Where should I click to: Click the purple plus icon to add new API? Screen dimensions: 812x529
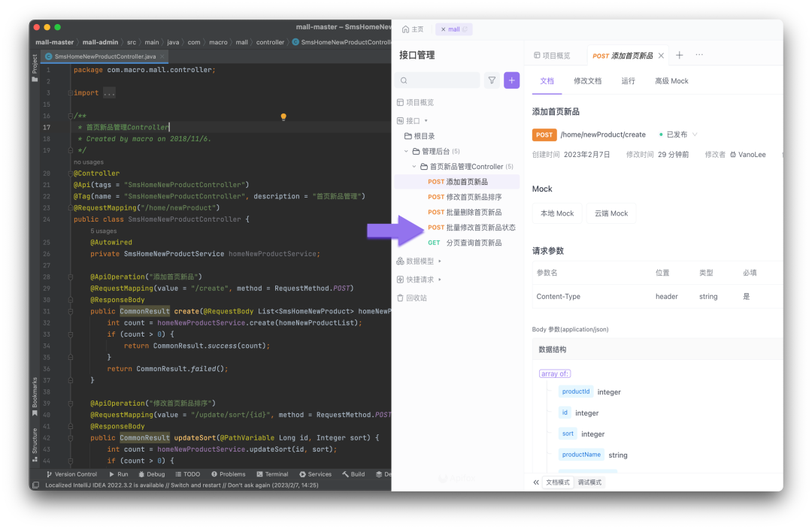511,80
